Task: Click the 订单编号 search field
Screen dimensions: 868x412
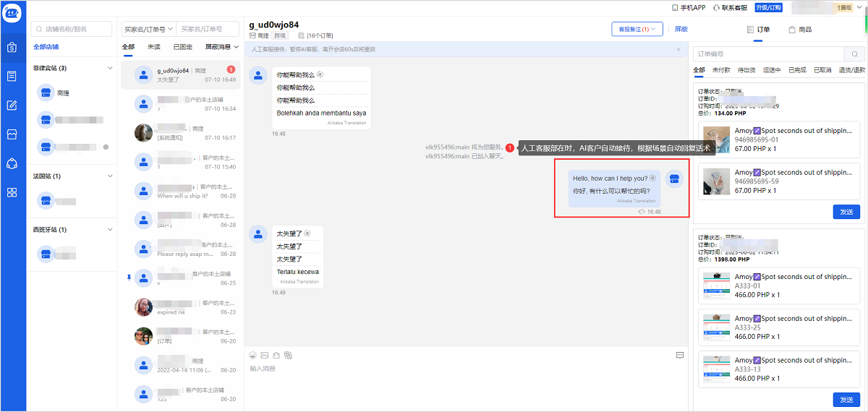Action: (x=768, y=54)
